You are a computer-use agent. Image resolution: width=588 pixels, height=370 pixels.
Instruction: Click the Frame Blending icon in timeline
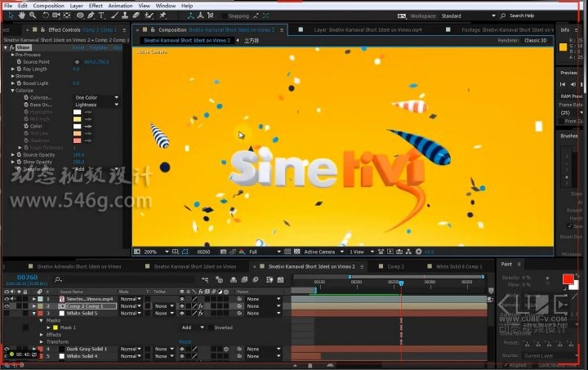click(x=244, y=279)
